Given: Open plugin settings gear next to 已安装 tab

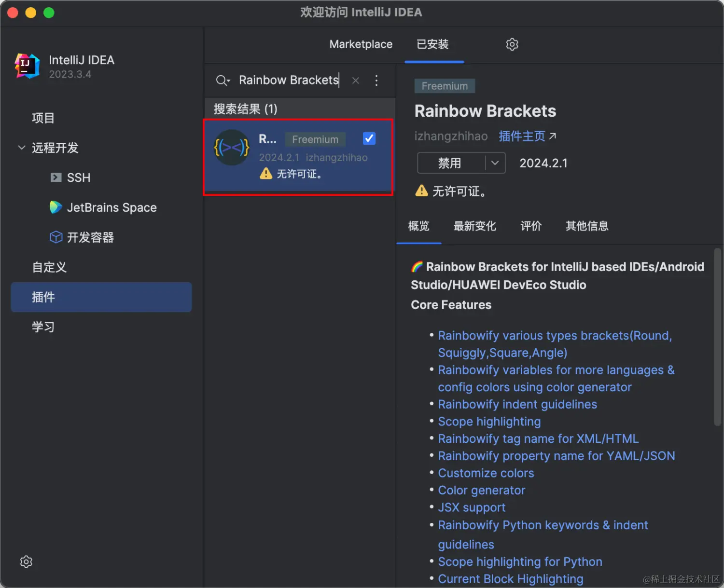Looking at the screenshot, I should click(512, 44).
